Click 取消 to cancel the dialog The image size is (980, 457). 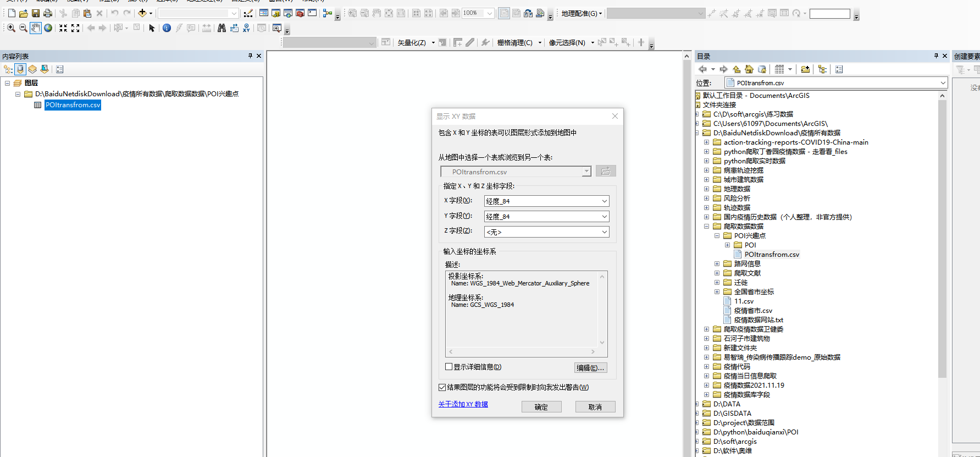[595, 407]
